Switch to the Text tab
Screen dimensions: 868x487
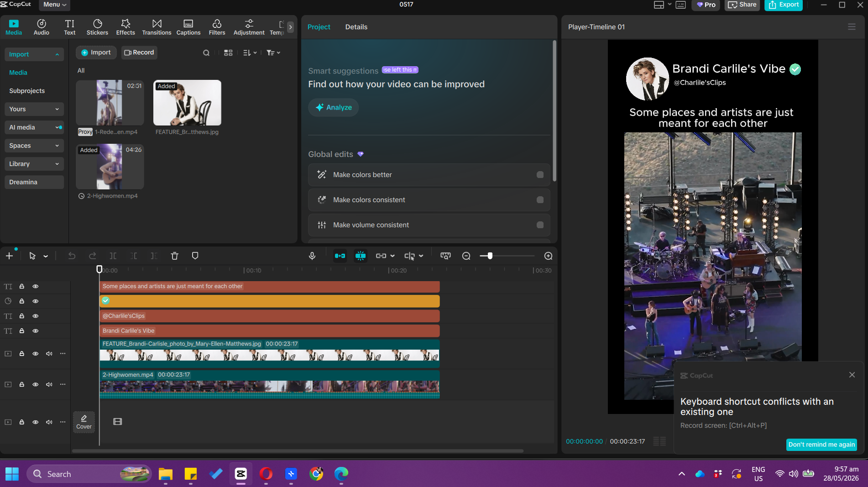tap(70, 27)
